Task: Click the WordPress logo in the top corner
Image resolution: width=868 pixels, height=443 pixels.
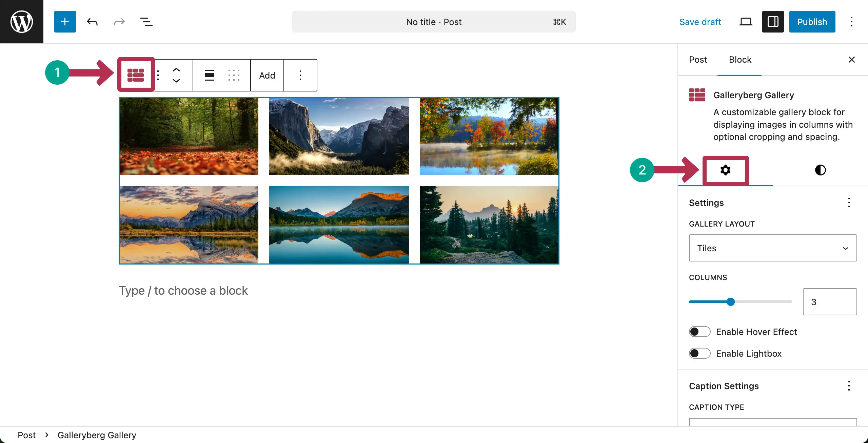Action: (x=21, y=21)
